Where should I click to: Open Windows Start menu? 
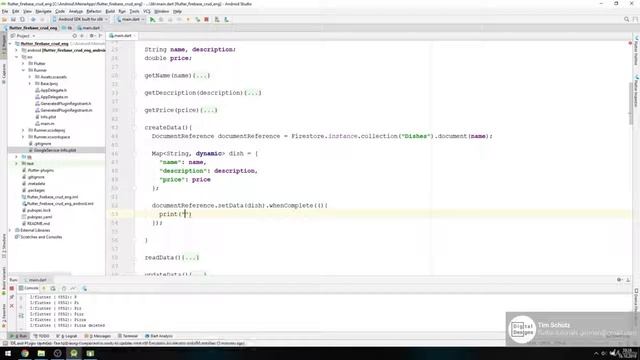pyautogui.click(x=8, y=353)
